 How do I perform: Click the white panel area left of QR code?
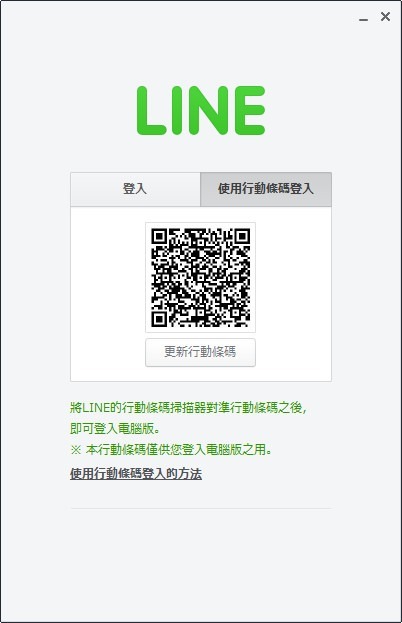pos(108,294)
